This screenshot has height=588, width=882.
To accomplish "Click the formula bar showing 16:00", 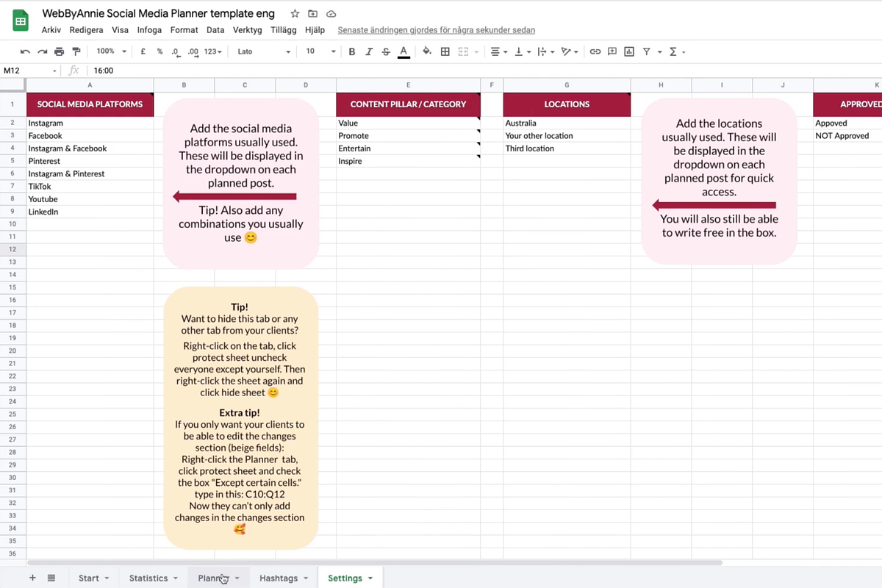I will click(x=485, y=71).
